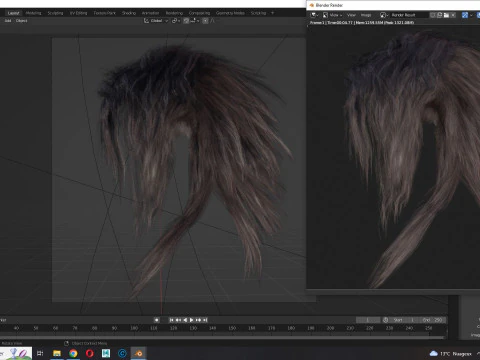Open Opera browser from taskbar
Viewport: 480px width, 360px height.
point(90,353)
